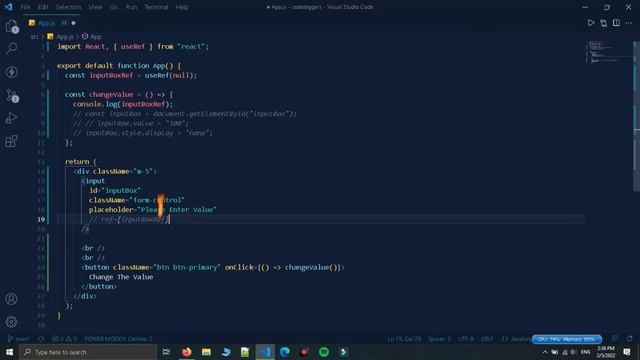Open the Edit menu
Screen dimensions: 640x360
(43, 7)
